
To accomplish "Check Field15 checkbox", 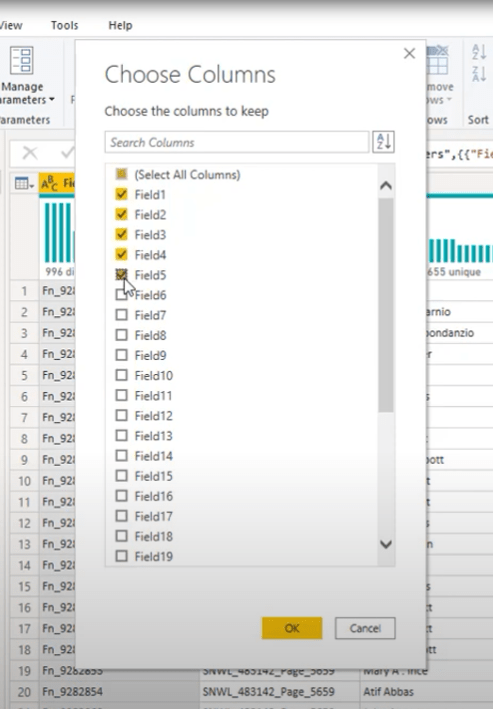I will (121, 476).
